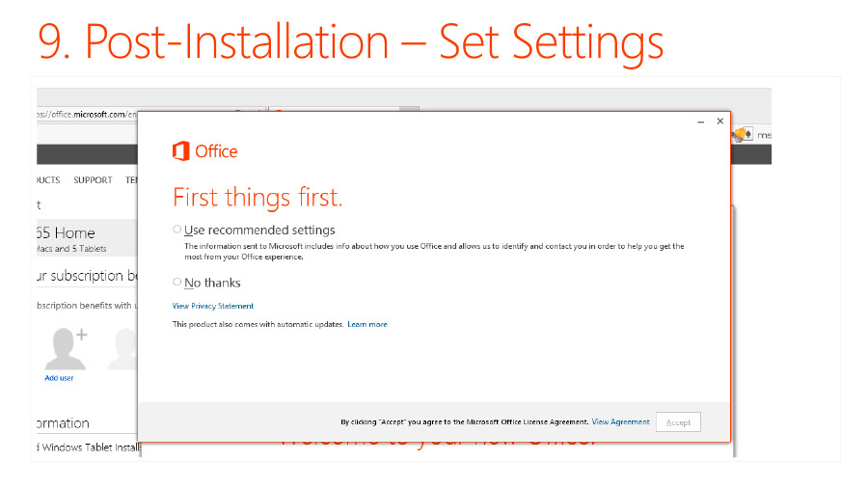Screen dimensions: 868x488
Task: Click the 365 Home subscription heading
Action: coord(66,233)
